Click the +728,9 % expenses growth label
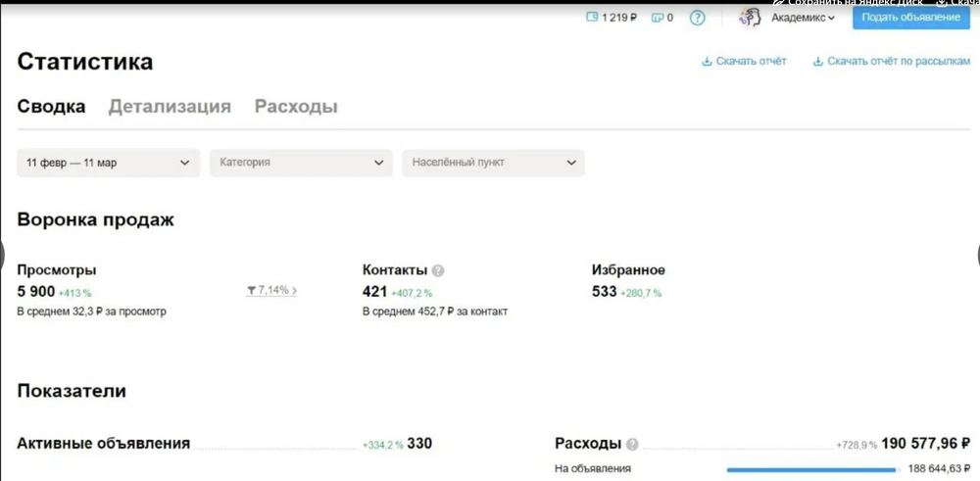 click(x=857, y=445)
